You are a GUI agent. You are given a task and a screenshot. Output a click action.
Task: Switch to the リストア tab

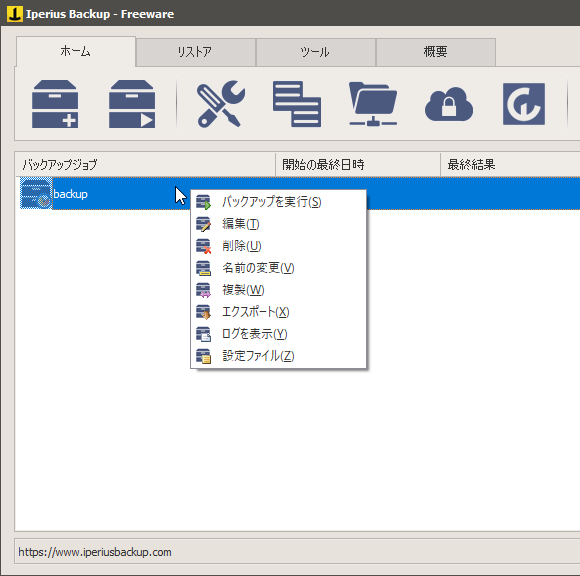[195, 52]
